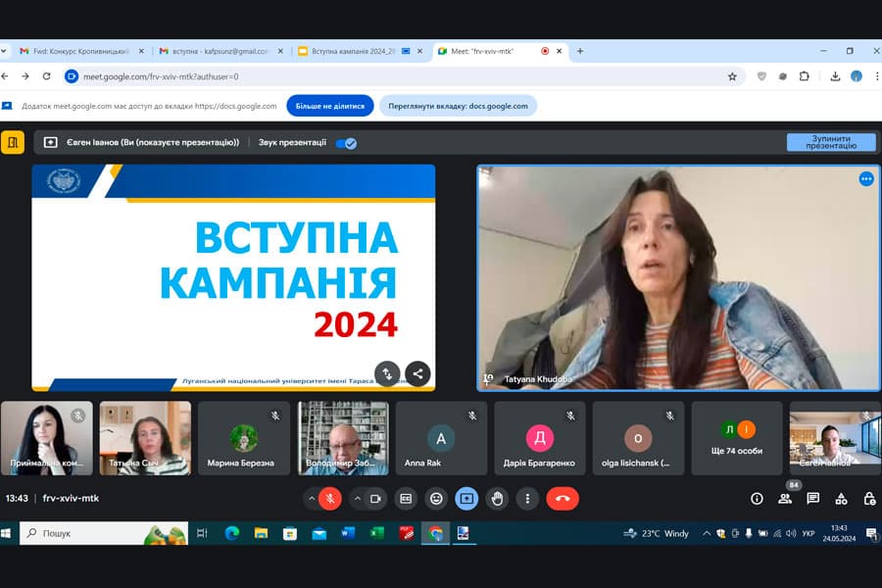882x588 pixels.
Task: Open host controls via the lock icon
Action: click(869, 498)
